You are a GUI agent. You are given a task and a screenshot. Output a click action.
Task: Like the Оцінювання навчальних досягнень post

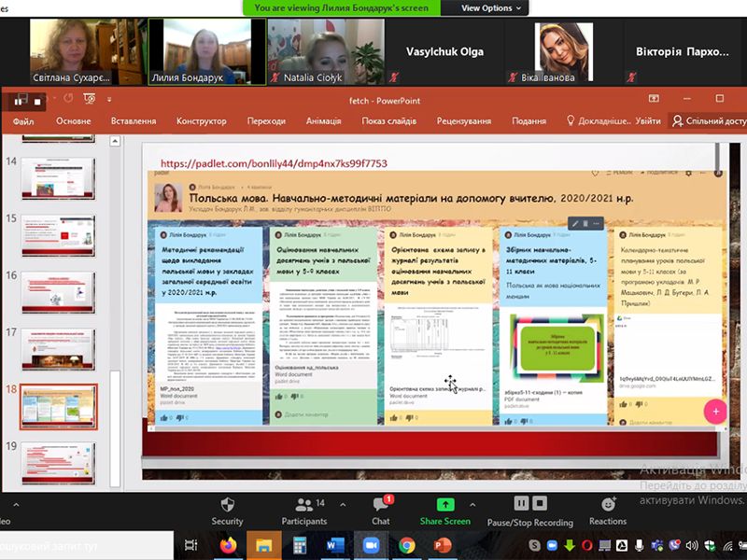(x=279, y=396)
